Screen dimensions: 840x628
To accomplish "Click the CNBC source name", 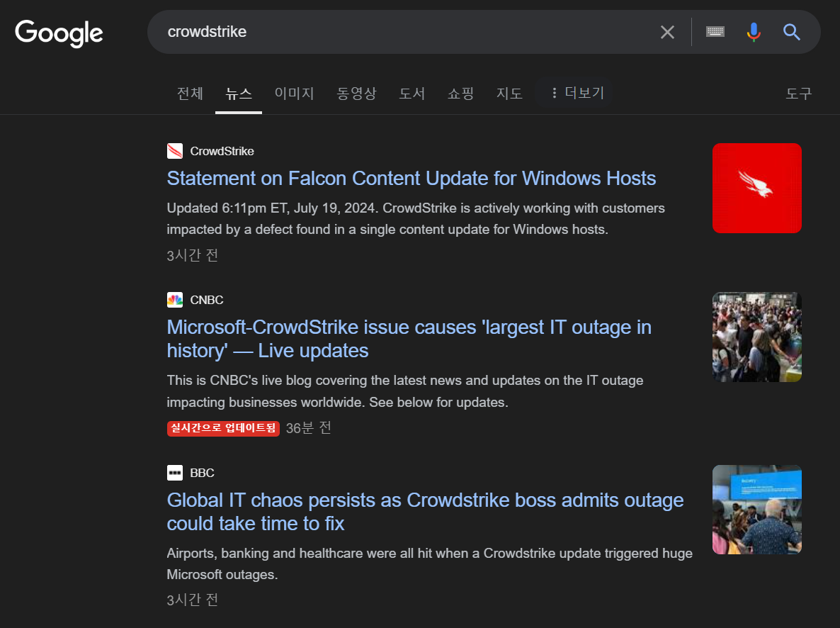I will click(x=206, y=300).
